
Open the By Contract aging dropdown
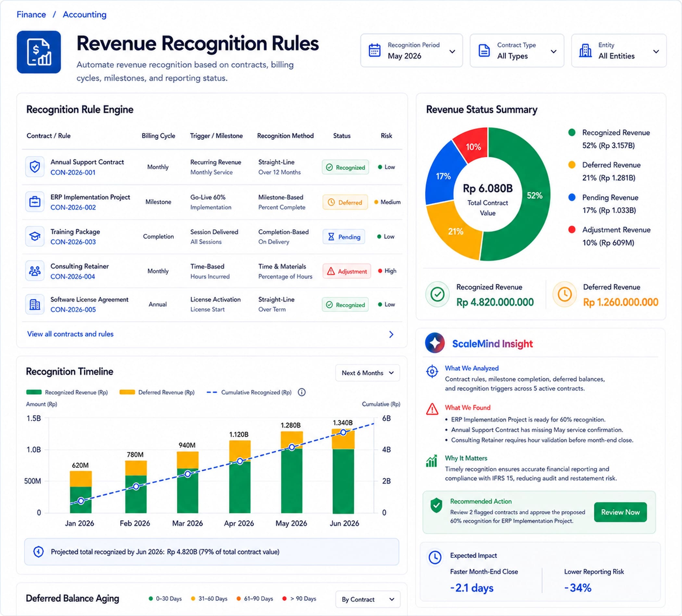pyautogui.click(x=368, y=599)
